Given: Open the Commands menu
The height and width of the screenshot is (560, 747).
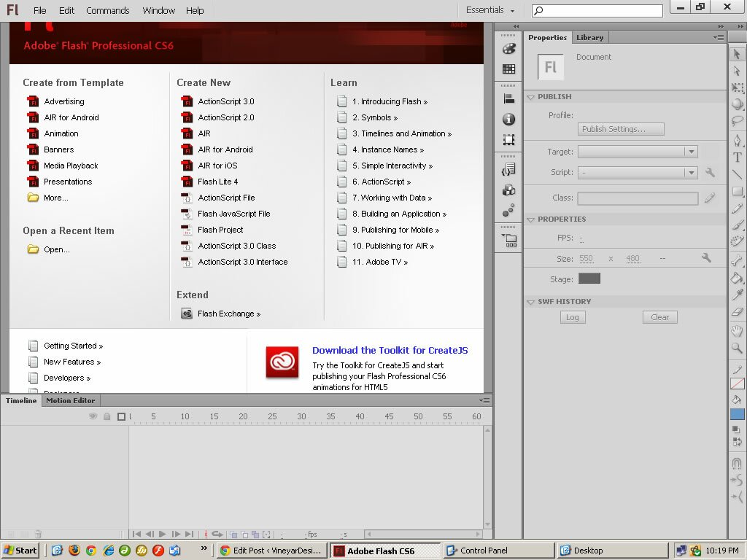Looking at the screenshot, I should pyautogui.click(x=108, y=10).
